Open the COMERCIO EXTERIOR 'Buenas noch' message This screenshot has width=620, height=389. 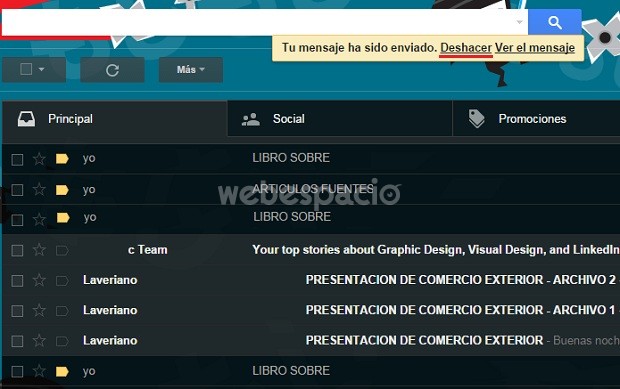(x=424, y=340)
